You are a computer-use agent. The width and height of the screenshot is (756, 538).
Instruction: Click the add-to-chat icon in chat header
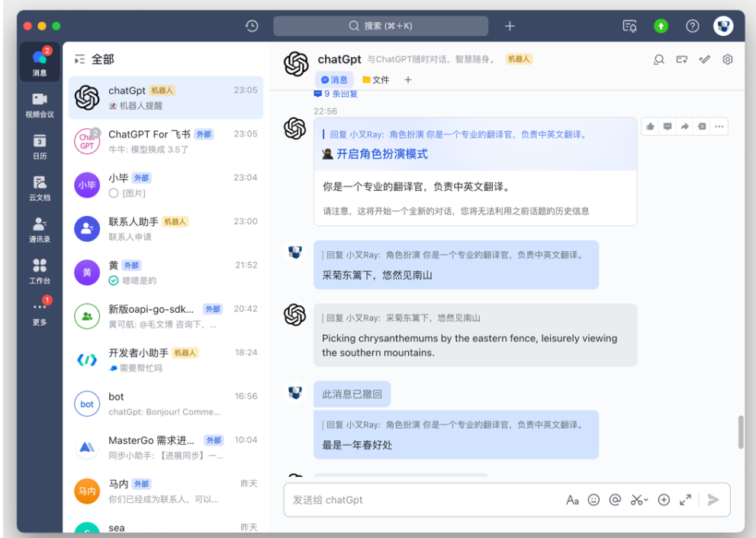[x=682, y=60]
